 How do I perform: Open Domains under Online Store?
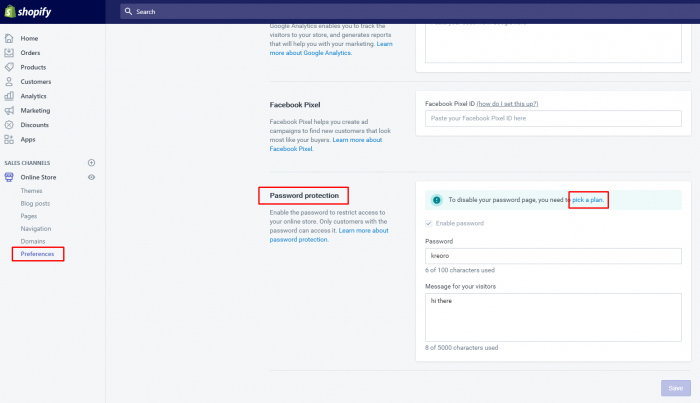pos(33,241)
